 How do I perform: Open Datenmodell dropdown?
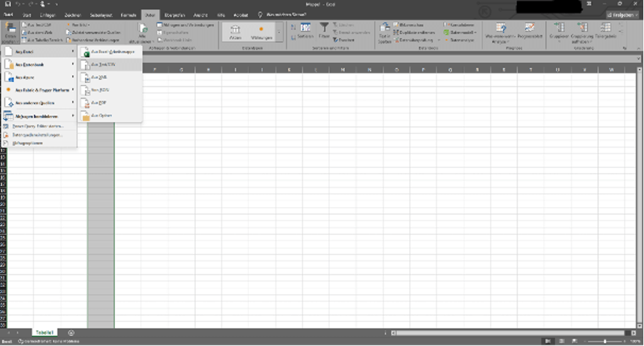click(x=460, y=32)
